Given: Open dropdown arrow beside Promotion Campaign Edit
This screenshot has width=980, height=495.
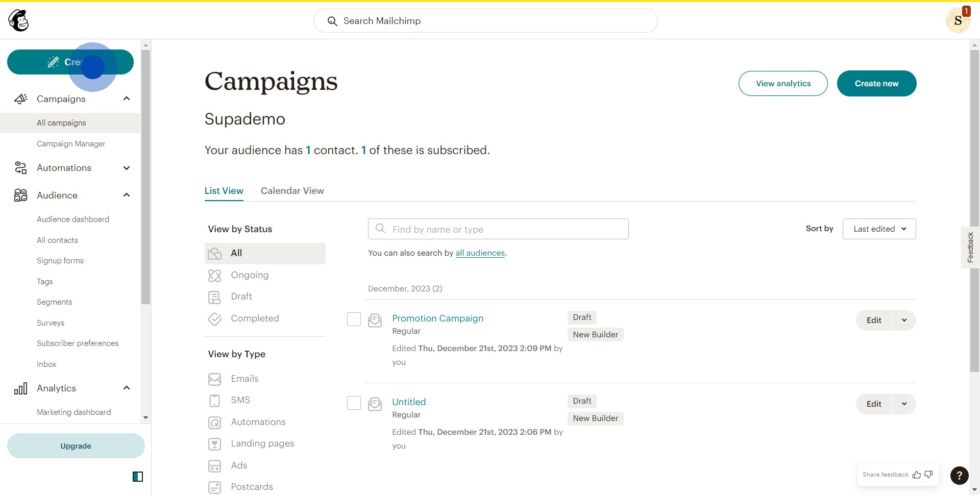Looking at the screenshot, I should 904,320.
